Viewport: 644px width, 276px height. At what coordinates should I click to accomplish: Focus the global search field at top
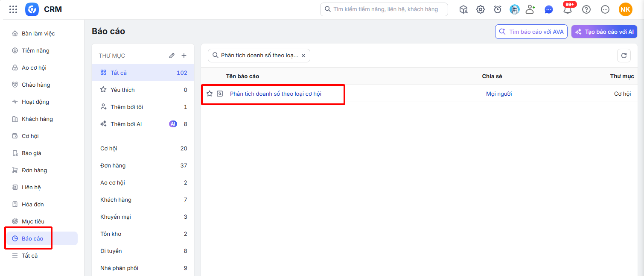point(384,9)
